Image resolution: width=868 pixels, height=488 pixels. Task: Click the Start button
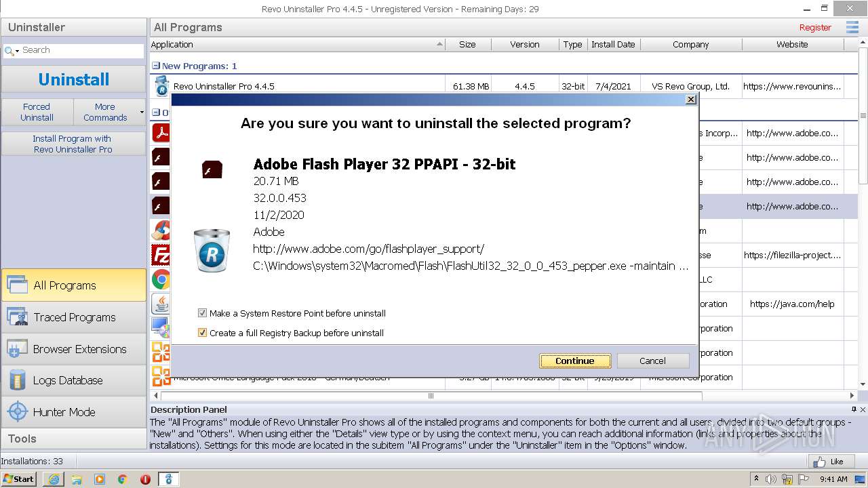(x=19, y=479)
